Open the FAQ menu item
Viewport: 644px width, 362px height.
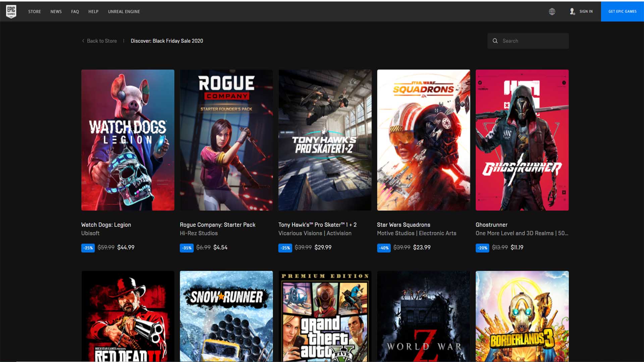(75, 11)
